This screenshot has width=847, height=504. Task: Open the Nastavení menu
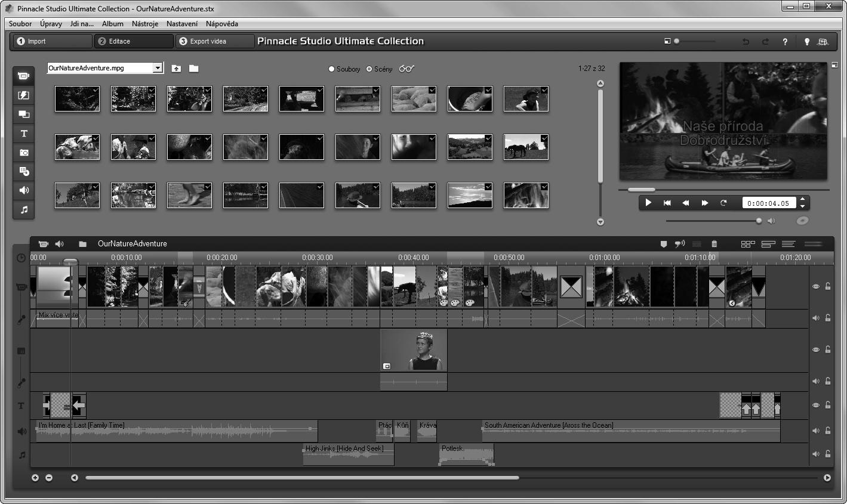tap(182, 24)
